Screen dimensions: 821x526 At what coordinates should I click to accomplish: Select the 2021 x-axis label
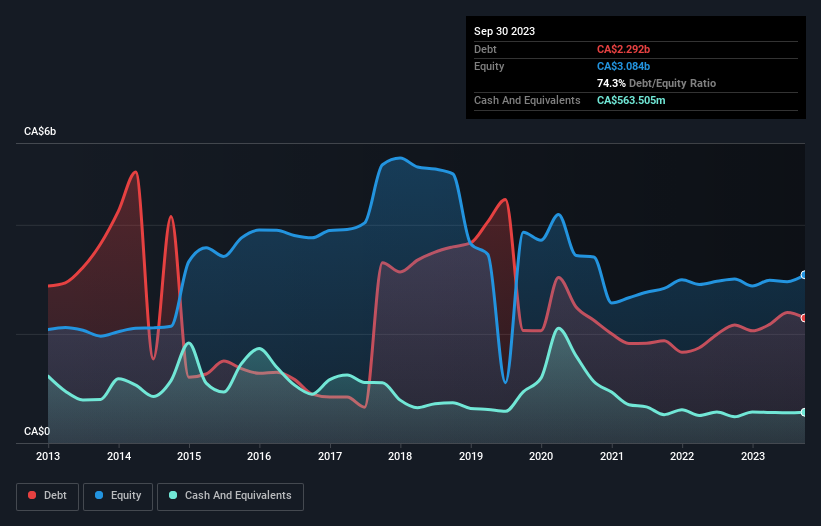point(612,456)
